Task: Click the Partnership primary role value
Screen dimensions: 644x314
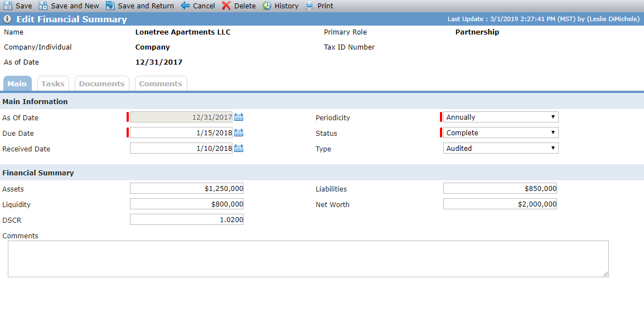Action: tap(477, 32)
